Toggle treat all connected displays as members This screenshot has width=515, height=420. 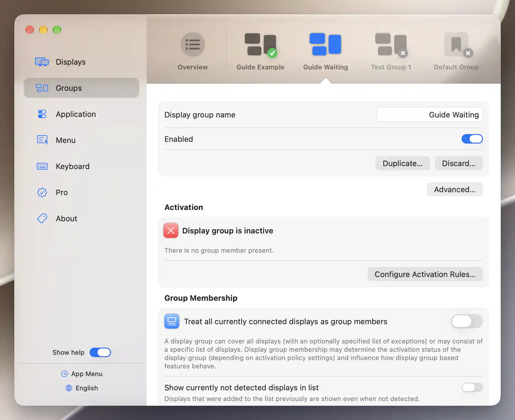[467, 321]
